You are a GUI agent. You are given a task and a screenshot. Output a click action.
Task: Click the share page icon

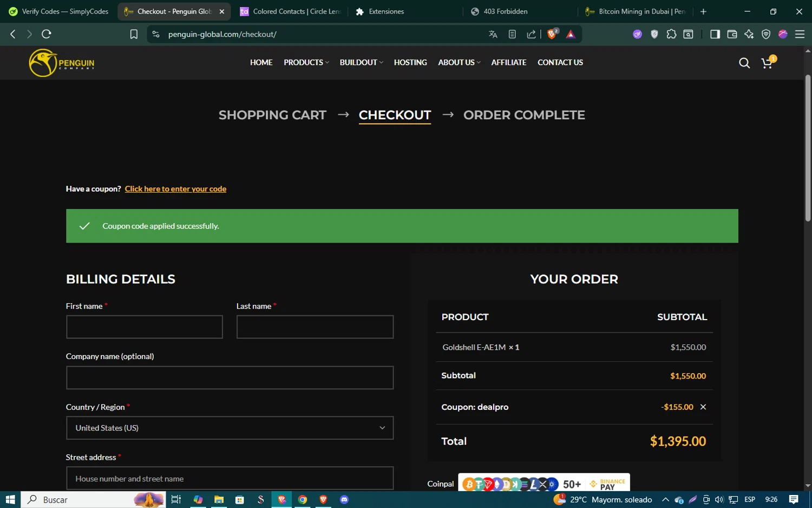coord(531,34)
